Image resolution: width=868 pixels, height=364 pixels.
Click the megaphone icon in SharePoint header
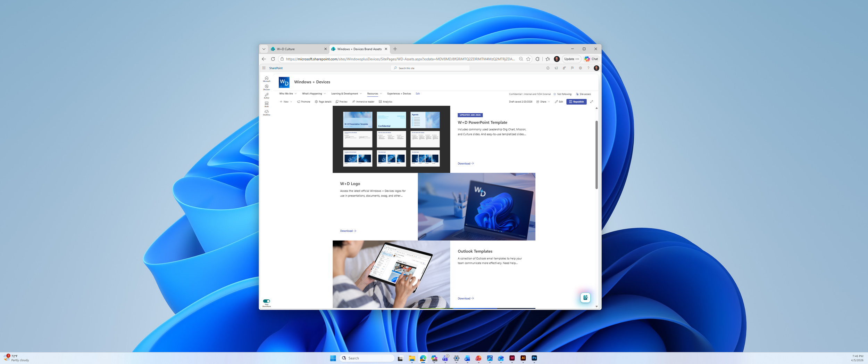click(x=556, y=68)
